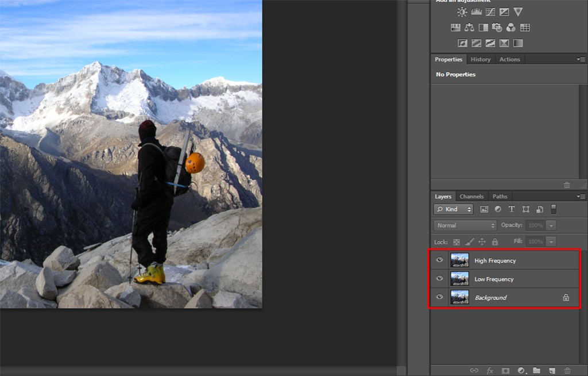Click the "High Frequency" layer name
This screenshot has height=376, width=588.
[x=495, y=260]
